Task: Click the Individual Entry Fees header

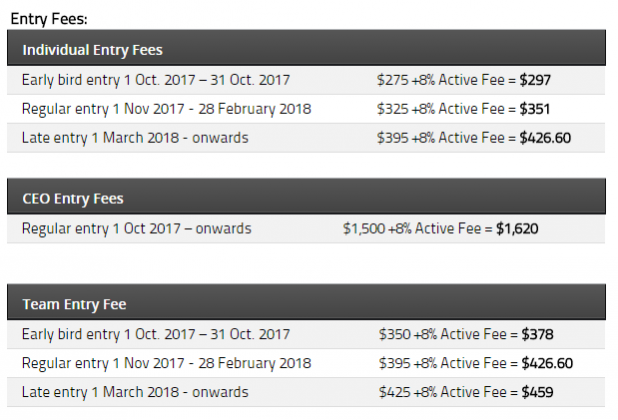Action: tap(306, 48)
